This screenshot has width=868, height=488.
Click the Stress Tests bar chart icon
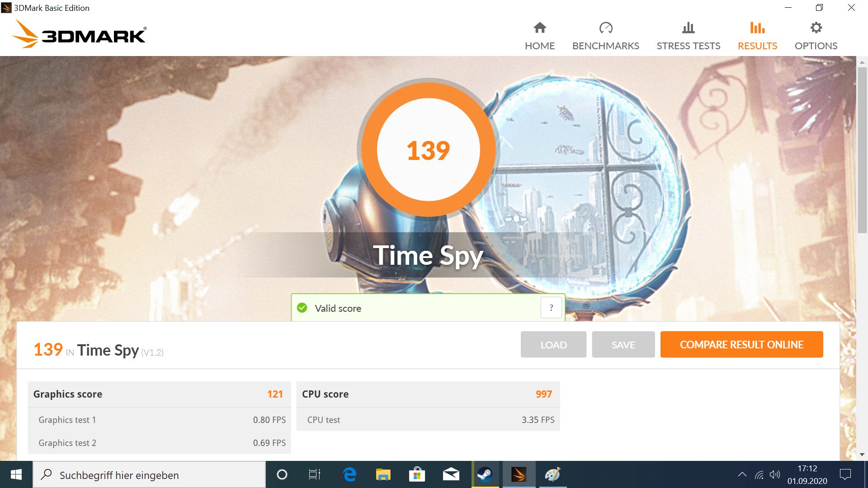tap(688, 28)
